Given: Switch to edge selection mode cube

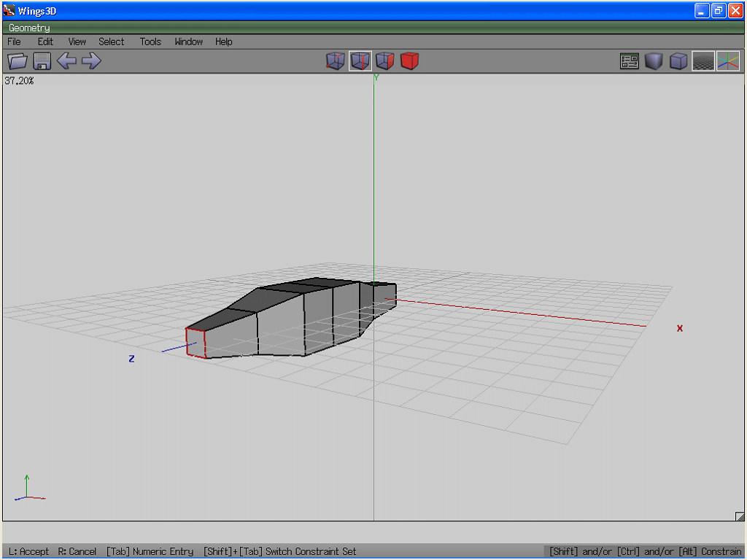Looking at the screenshot, I should coord(360,61).
